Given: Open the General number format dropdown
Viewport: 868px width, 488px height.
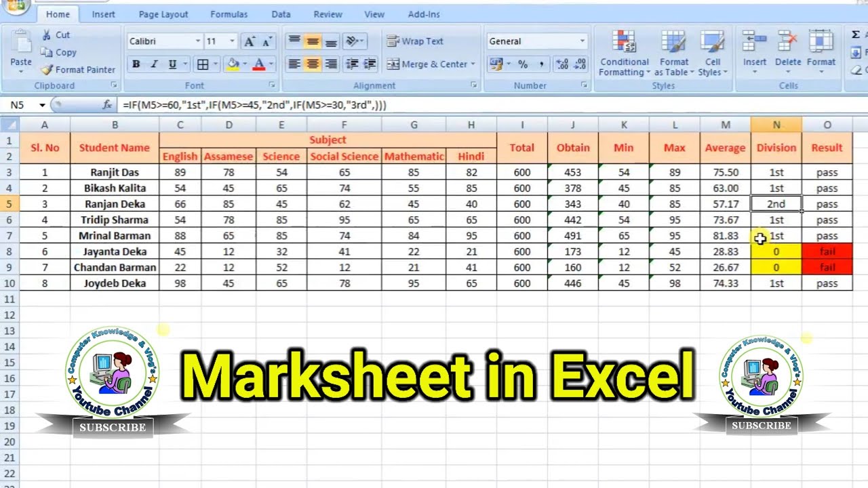Looking at the screenshot, I should pyautogui.click(x=582, y=41).
